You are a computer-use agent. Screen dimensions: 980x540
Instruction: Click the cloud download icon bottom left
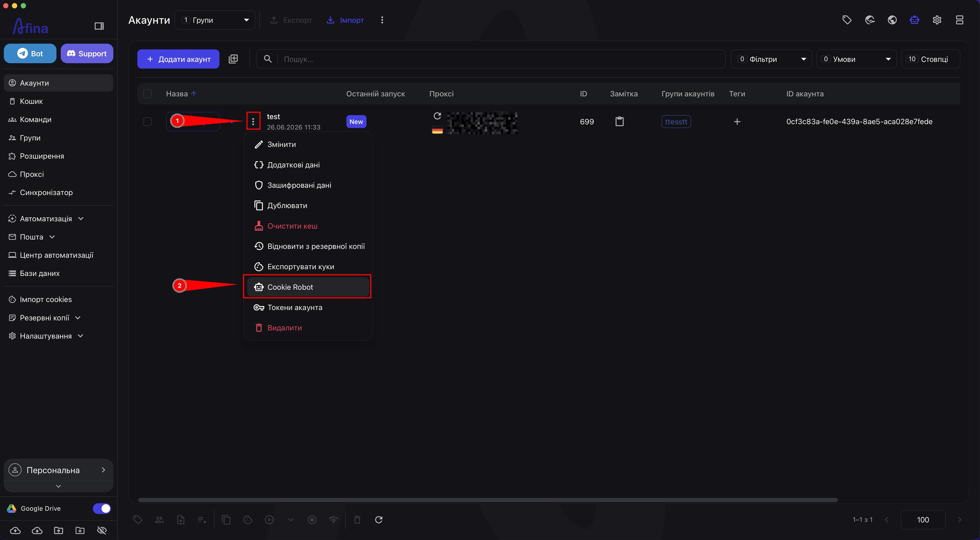[37, 531]
